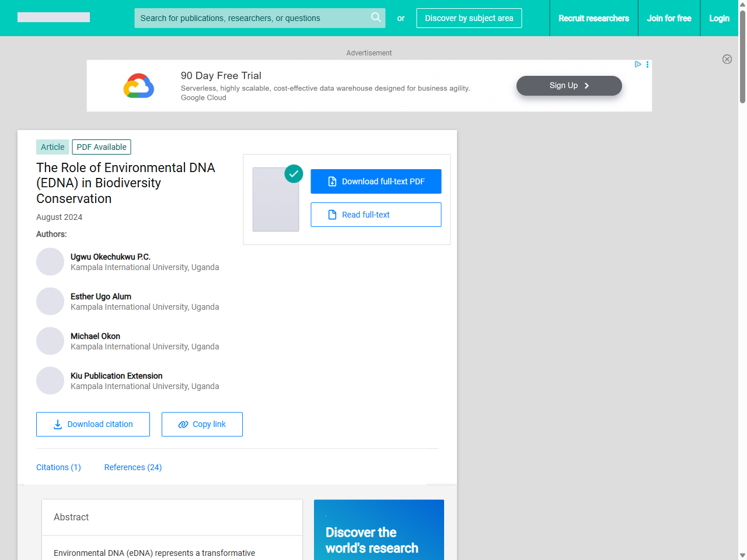This screenshot has height=560, width=747.
Task: Click the download arrow icon in Download citation
Action: pos(57,424)
